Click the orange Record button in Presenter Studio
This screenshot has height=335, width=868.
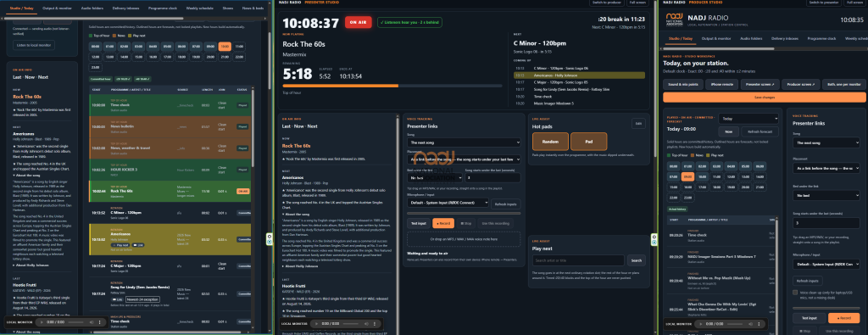point(442,223)
